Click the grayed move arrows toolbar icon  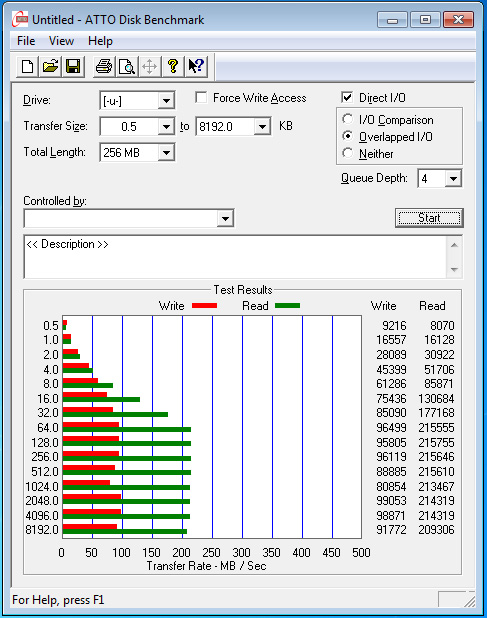coord(150,66)
